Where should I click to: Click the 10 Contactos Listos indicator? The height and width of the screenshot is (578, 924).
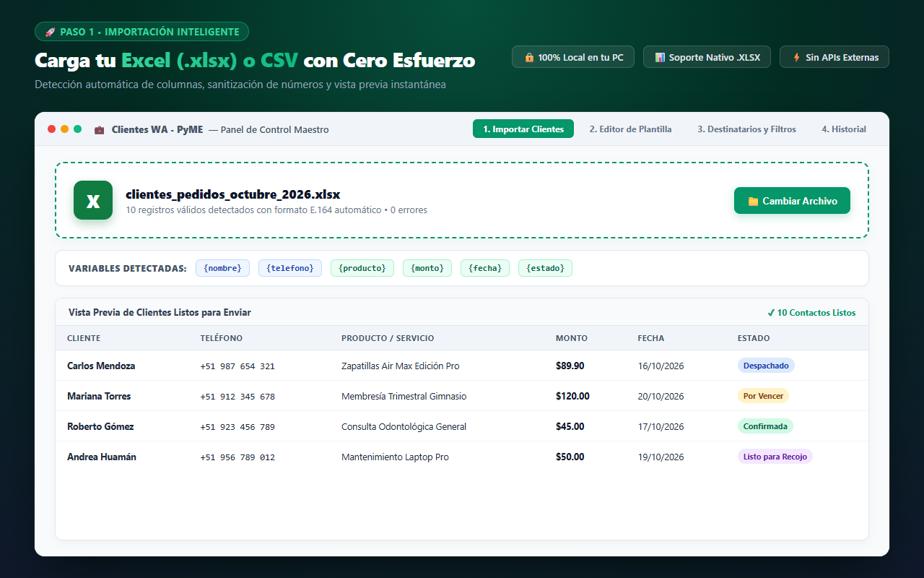811,313
